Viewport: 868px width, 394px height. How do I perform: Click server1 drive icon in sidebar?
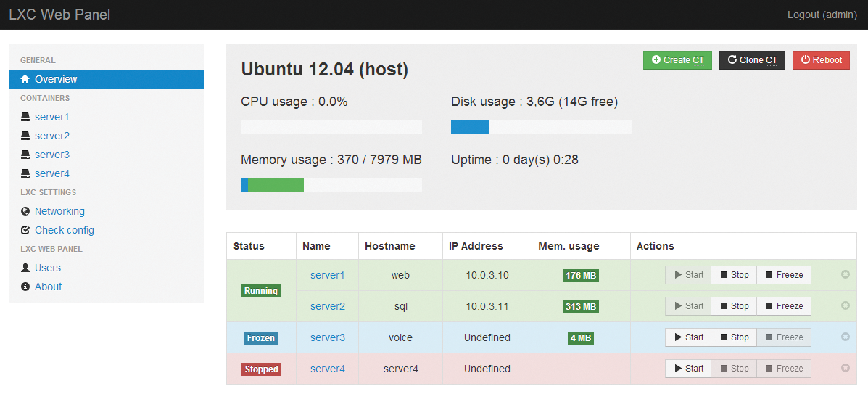pyautogui.click(x=25, y=117)
